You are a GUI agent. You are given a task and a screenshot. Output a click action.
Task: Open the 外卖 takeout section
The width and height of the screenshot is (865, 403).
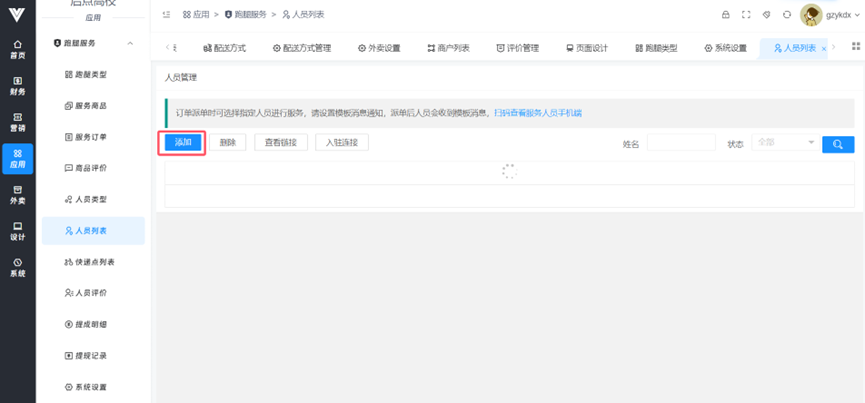click(x=17, y=194)
